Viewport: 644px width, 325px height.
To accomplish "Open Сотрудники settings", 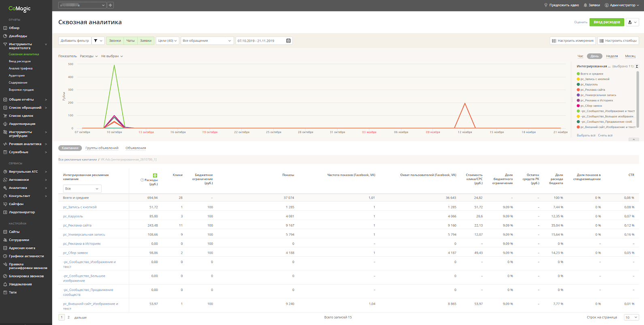I will tap(19, 240).
